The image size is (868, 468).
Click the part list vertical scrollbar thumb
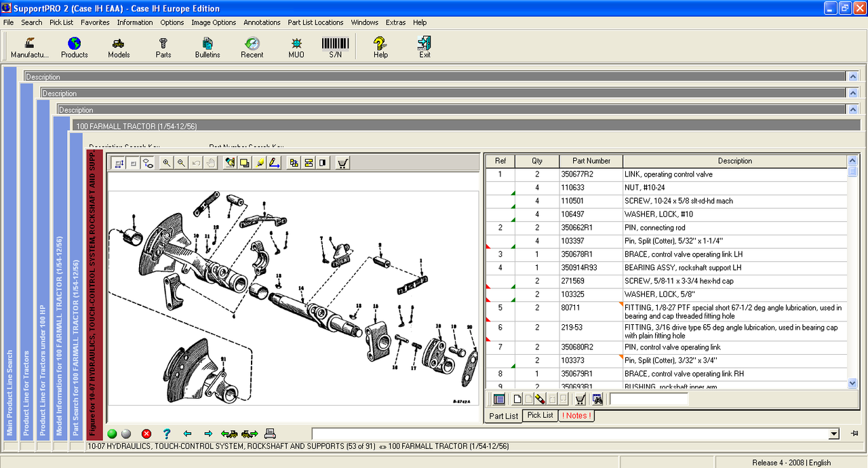click(852, 172)
